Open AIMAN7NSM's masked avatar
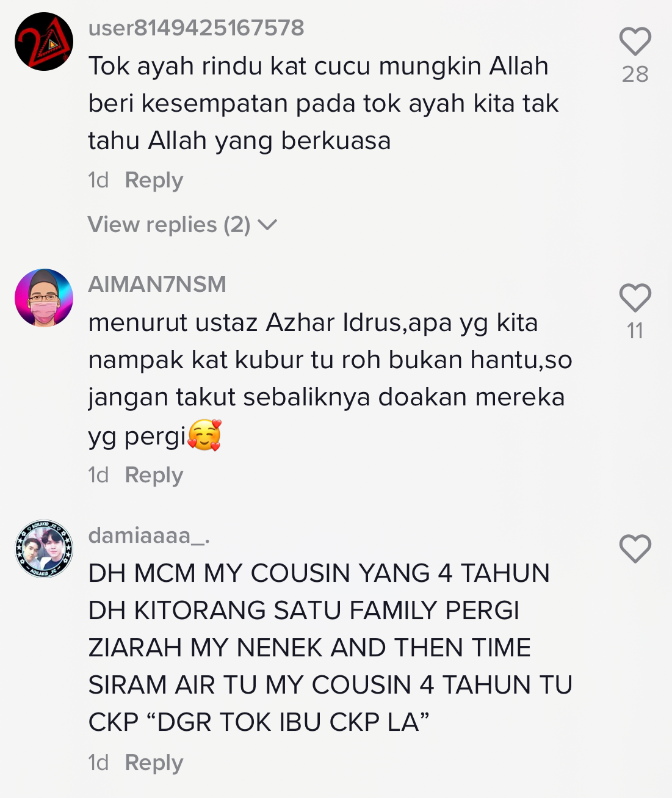The image size is (672, 798). [44, 298]
